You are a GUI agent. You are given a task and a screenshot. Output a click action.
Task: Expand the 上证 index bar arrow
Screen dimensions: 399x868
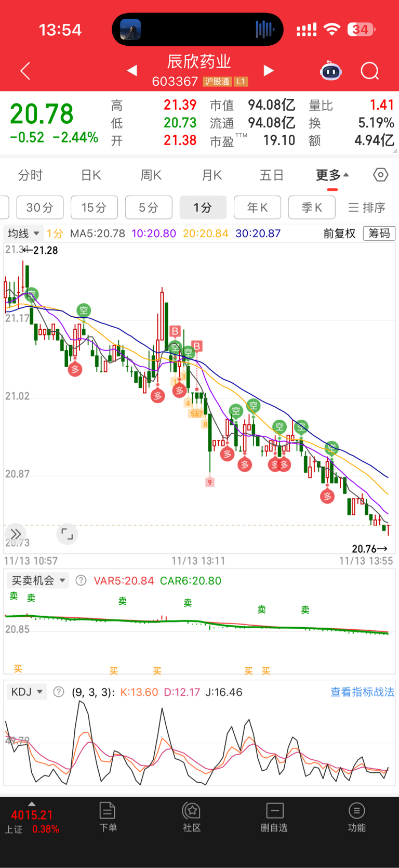coord(32,804)
